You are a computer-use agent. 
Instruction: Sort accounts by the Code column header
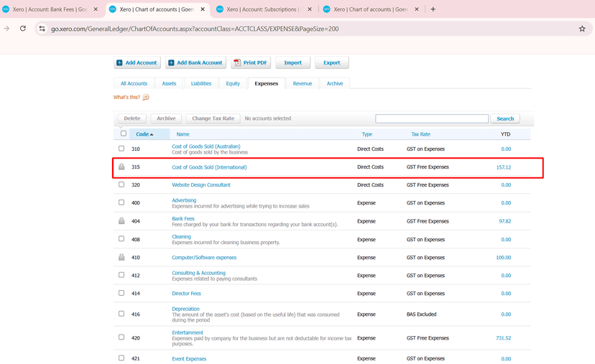click(144, 134)
